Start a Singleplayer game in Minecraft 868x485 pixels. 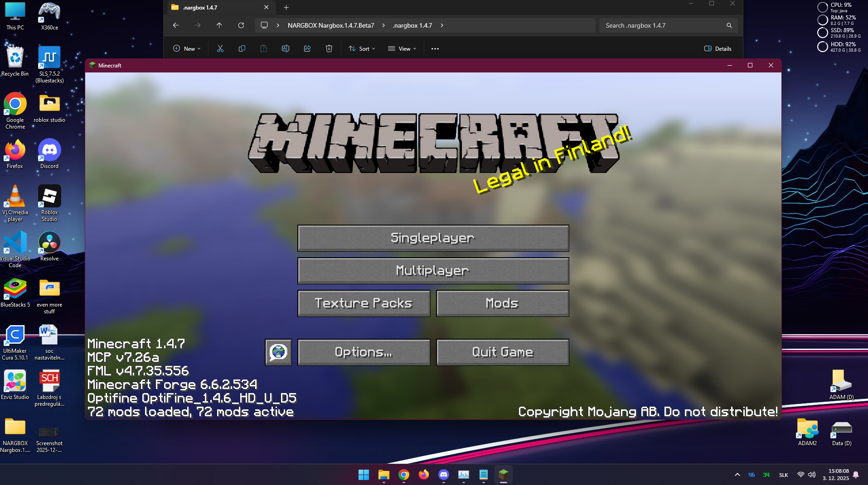pyautogui.click(x=433, y=238)
